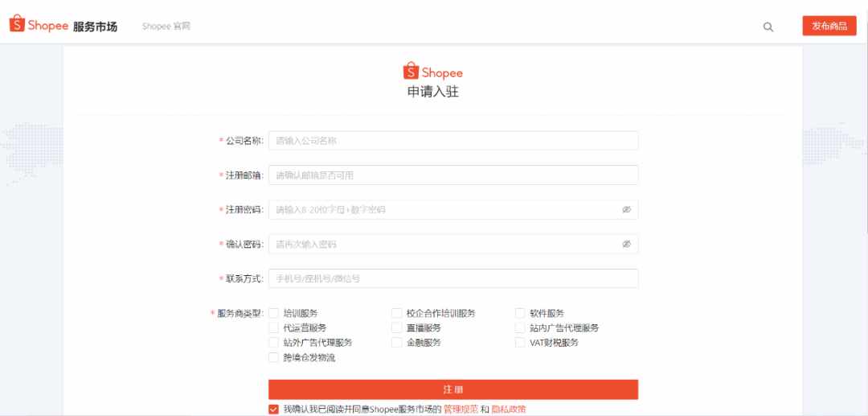Focus the 公司名称 input field
868x416 pixels.
pos(453,141)
